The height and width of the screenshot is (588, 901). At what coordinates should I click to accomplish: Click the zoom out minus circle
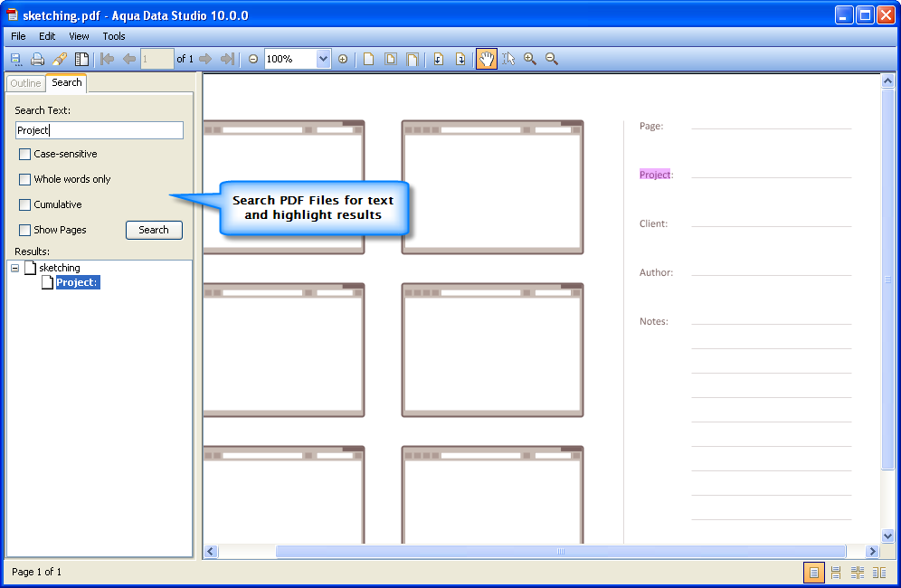pyautogui.click(x=252, y=59)
